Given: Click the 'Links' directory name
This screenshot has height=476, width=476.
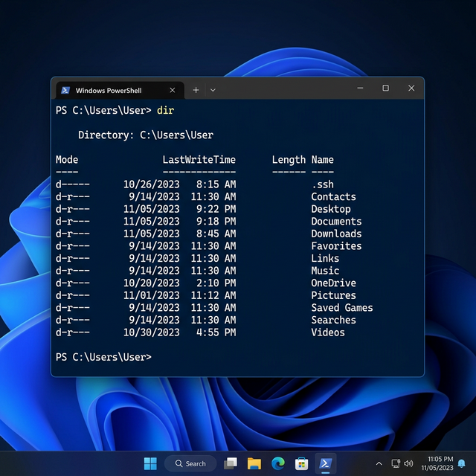Looking at the screenshot, I should coord(325,258).
